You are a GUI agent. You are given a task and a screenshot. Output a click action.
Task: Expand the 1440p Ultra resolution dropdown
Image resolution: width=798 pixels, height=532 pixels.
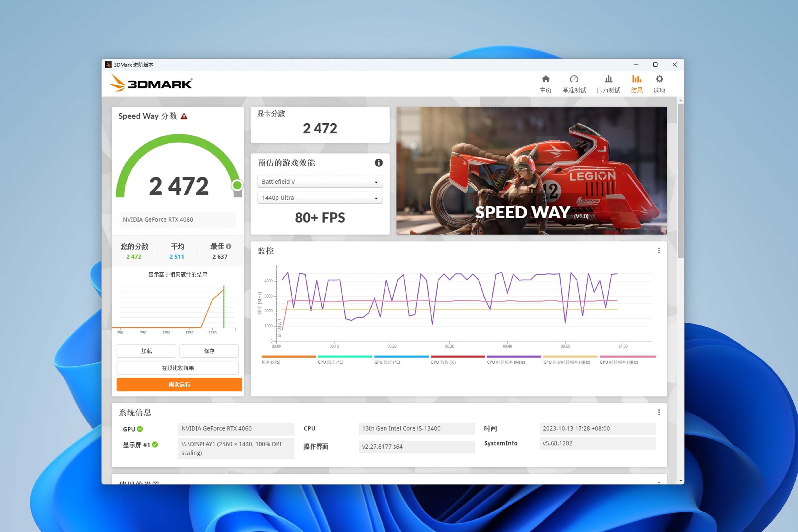pos(320,198)
